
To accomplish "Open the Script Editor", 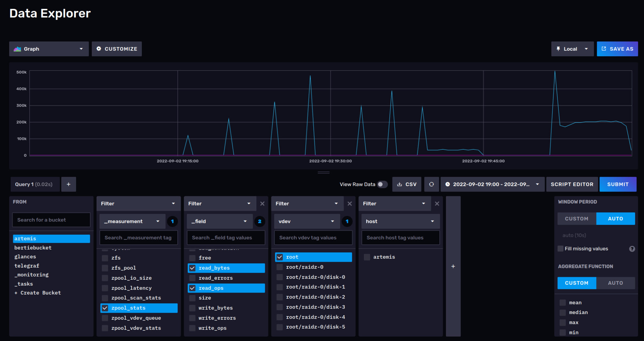I will [572, 184].
